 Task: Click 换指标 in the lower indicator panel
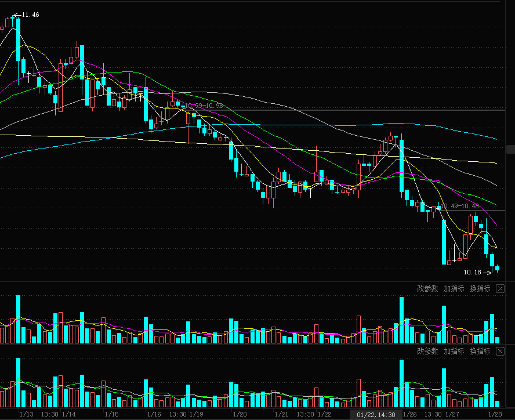coord(480,352)
